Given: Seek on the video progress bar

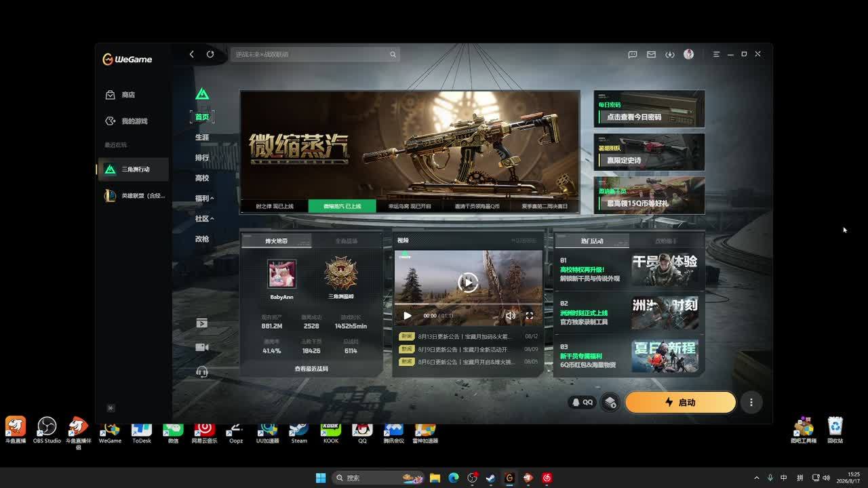Looking at the screenshot, I should pyautogui.click(x=468, y=304).
